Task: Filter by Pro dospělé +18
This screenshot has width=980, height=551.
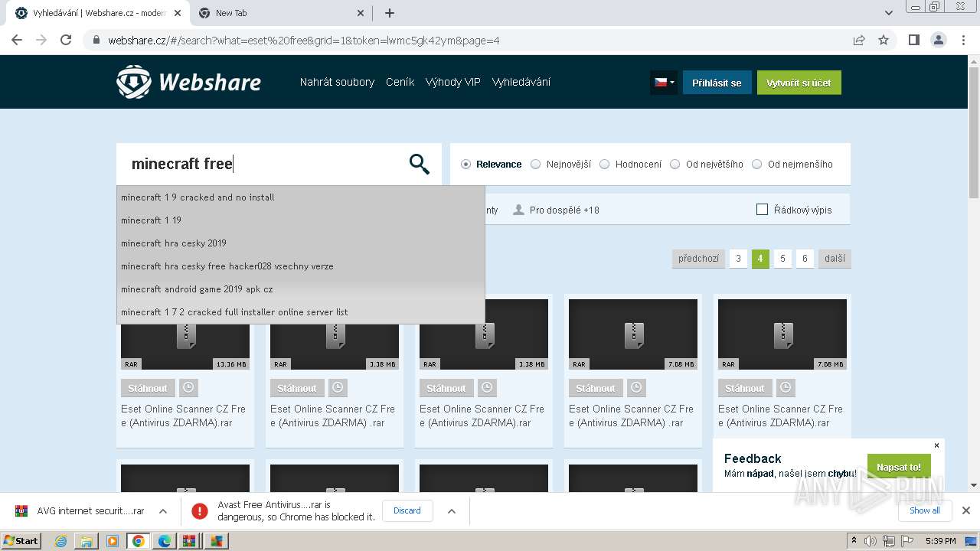Action: (x=557, y=210)
